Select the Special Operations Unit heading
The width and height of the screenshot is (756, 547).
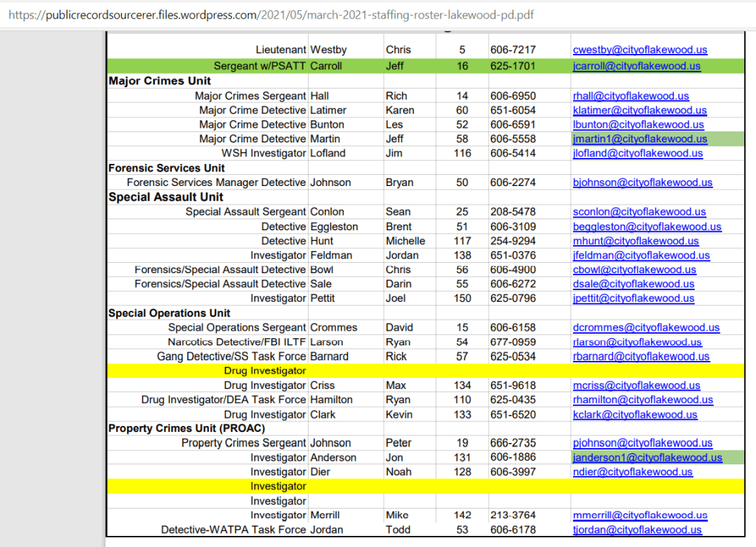coord(169,313)
